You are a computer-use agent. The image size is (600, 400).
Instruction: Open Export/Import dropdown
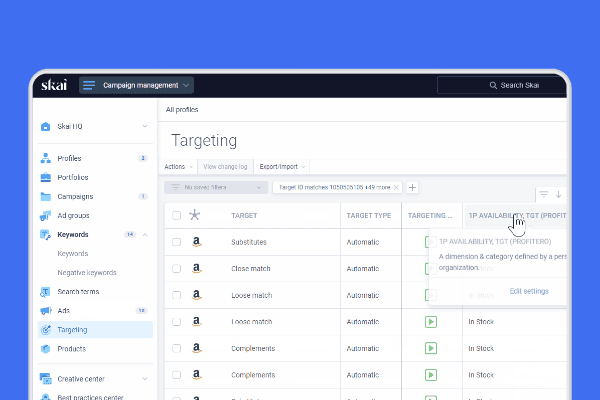[282, 167]
